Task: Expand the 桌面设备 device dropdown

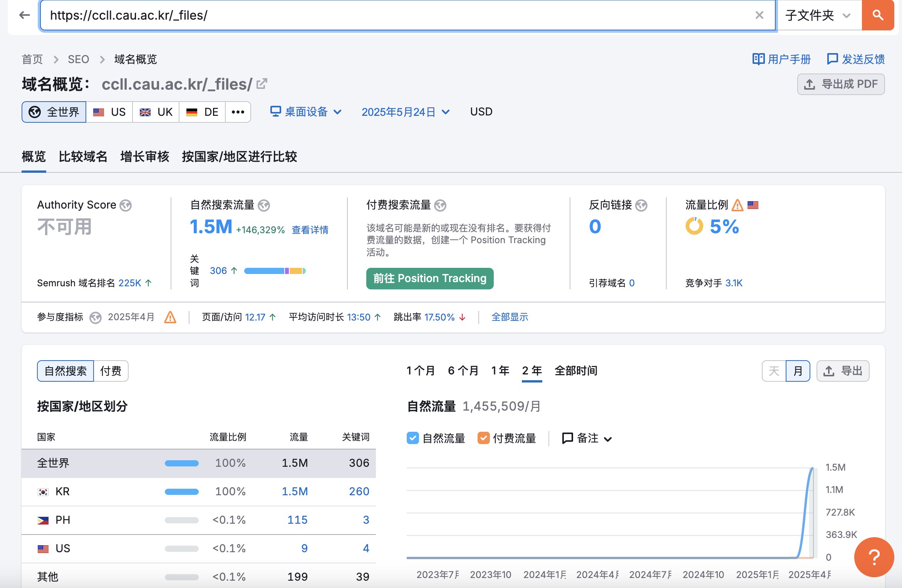Action: pos(306,112)
